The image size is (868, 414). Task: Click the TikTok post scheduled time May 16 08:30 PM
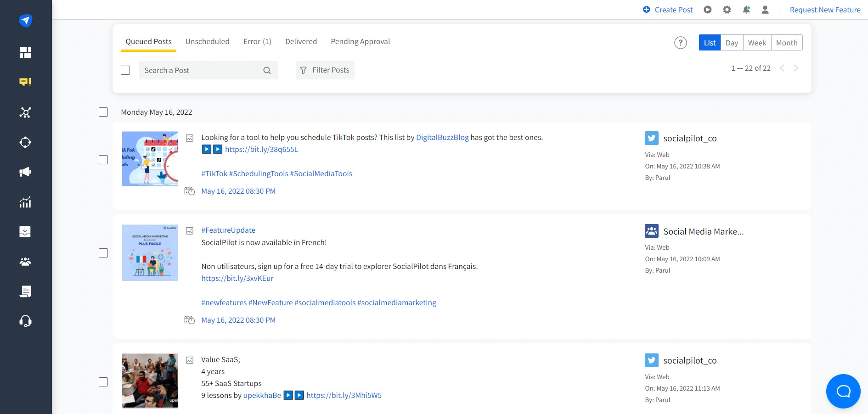(238, 191)
